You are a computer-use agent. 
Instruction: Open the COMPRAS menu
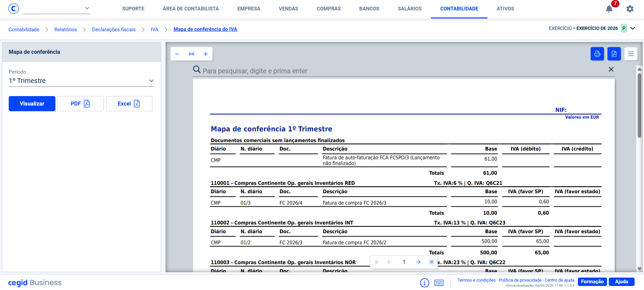[x=329, y=9]
